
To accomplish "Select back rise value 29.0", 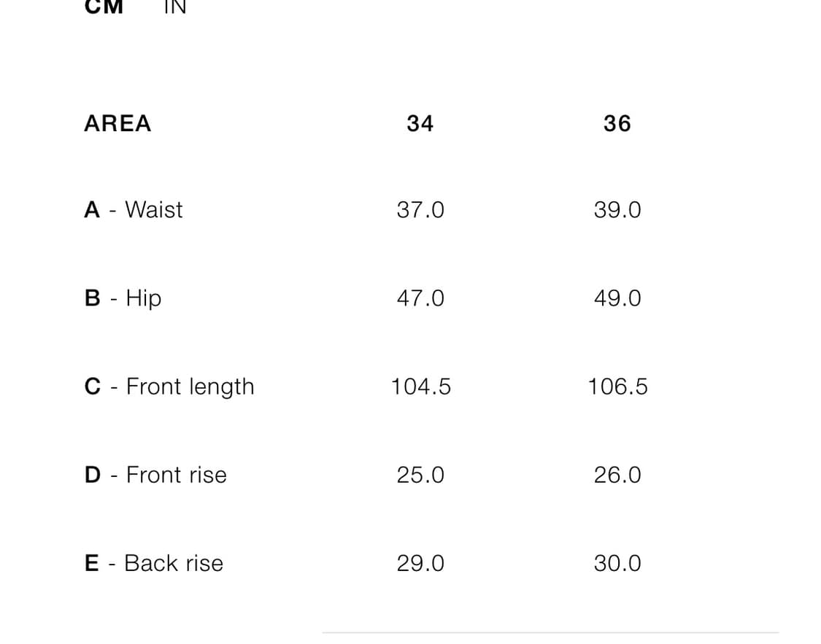I will (420, 564).
